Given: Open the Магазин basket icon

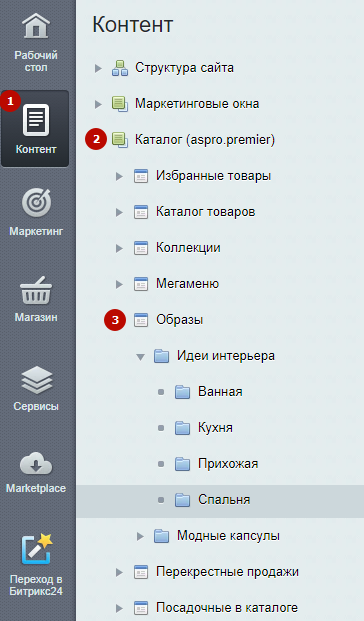Looking at the screenshot, I should coord(36,291).
